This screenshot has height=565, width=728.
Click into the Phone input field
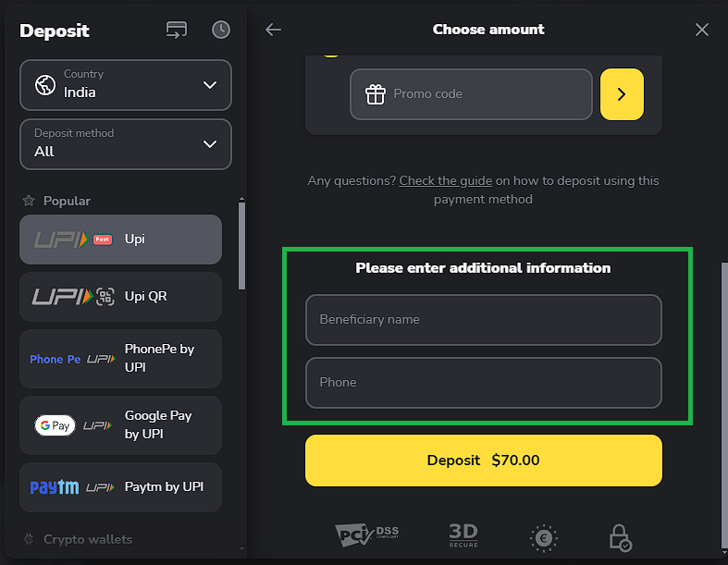click(x=483, y=383)
